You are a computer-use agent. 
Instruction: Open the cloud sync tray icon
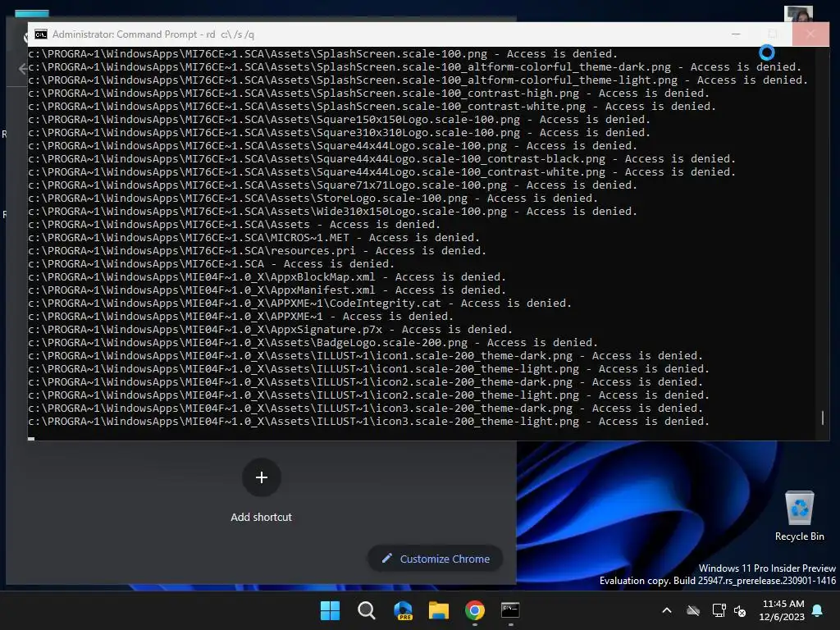tap(693, 610)
